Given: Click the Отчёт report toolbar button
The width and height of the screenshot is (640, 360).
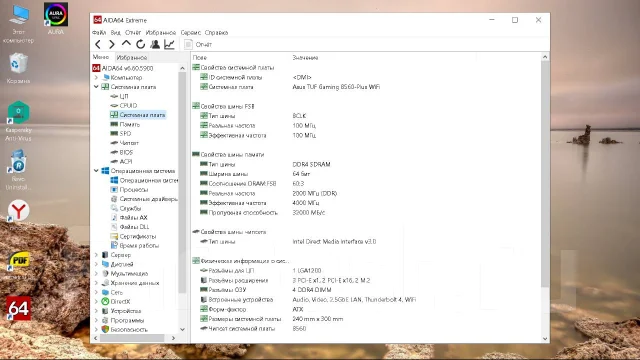Looking at the screenshot, I should coord(198,44).
